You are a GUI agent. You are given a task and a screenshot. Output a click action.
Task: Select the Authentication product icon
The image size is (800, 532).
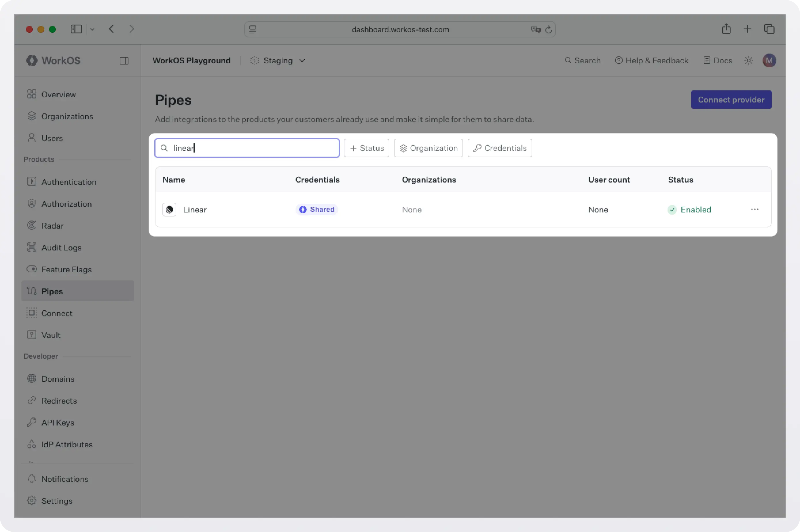pos(32,182)
